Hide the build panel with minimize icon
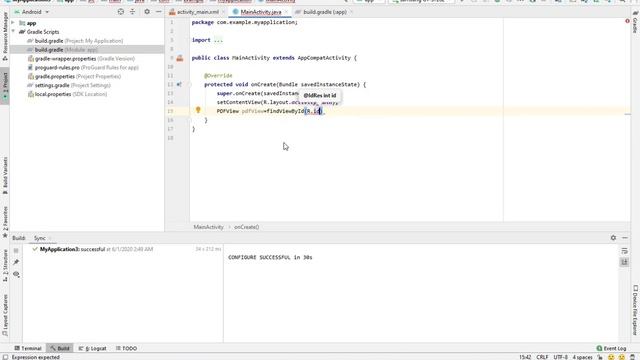Viewport: 640px width, 360px height. pyautogui.click(x=625, y=238)
